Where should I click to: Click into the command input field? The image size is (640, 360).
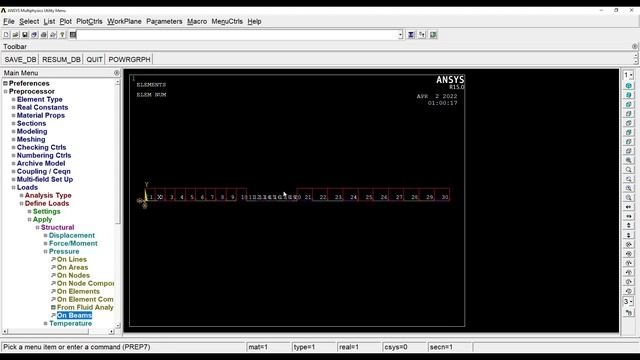pyautogui.click(x=237, y=35)
